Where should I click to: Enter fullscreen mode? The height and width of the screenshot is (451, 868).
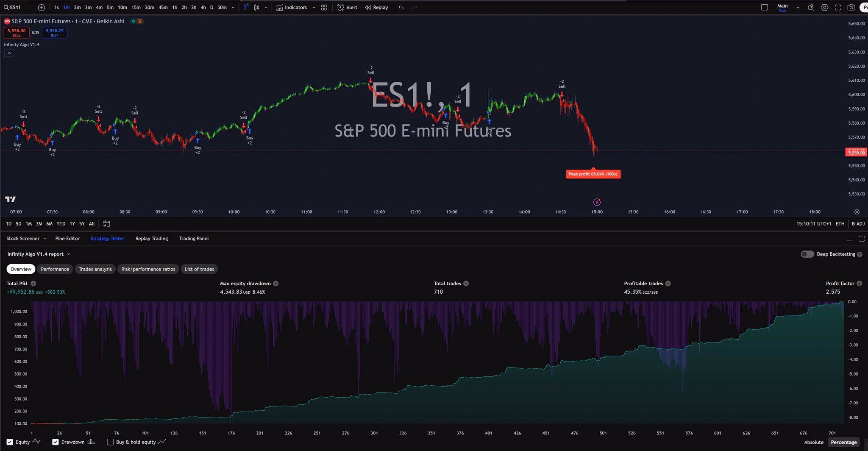click(837, 7)
